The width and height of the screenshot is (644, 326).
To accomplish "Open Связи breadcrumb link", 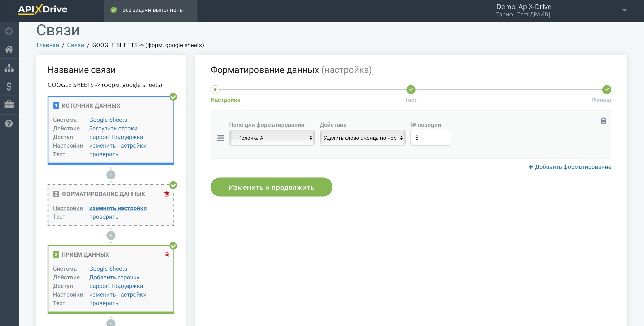I will click(75, 45).
